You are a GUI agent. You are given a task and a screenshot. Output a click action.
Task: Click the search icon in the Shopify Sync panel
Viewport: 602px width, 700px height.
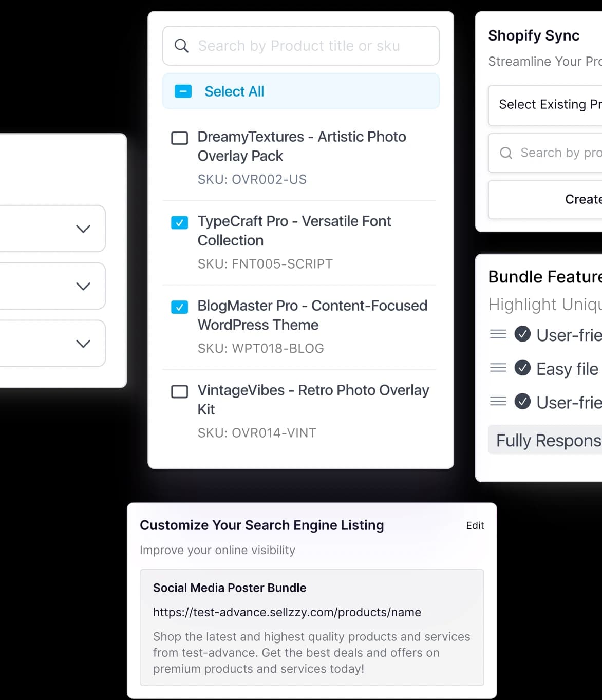point(505,153)
